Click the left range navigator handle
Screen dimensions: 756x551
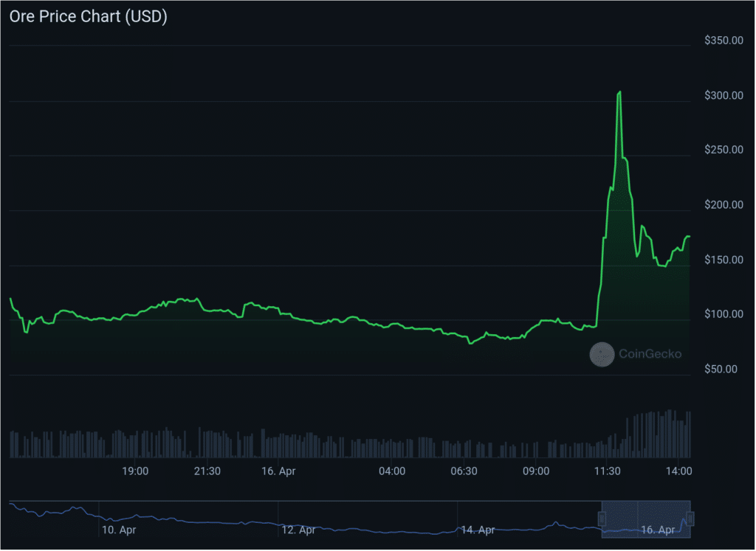point(602,518)
